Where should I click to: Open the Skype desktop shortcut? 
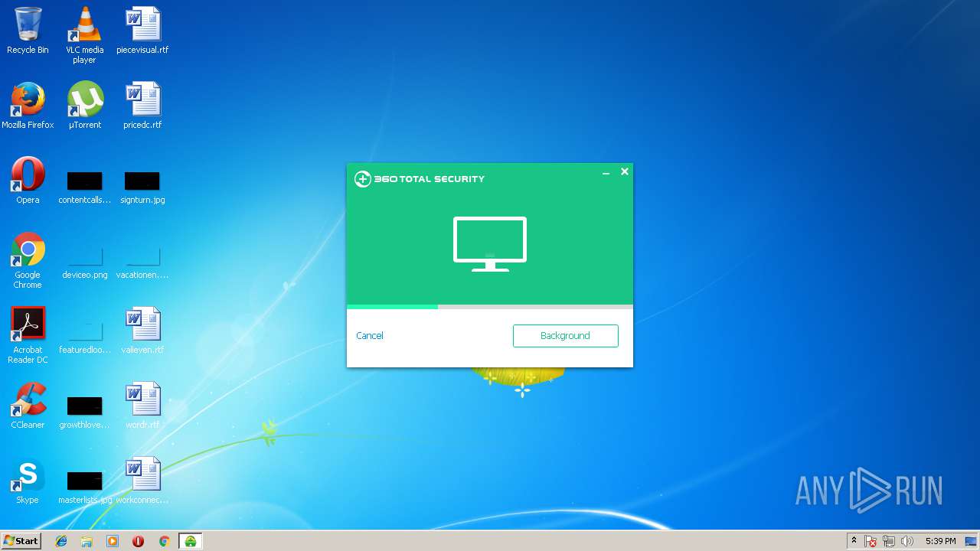[x=28, y=481]
